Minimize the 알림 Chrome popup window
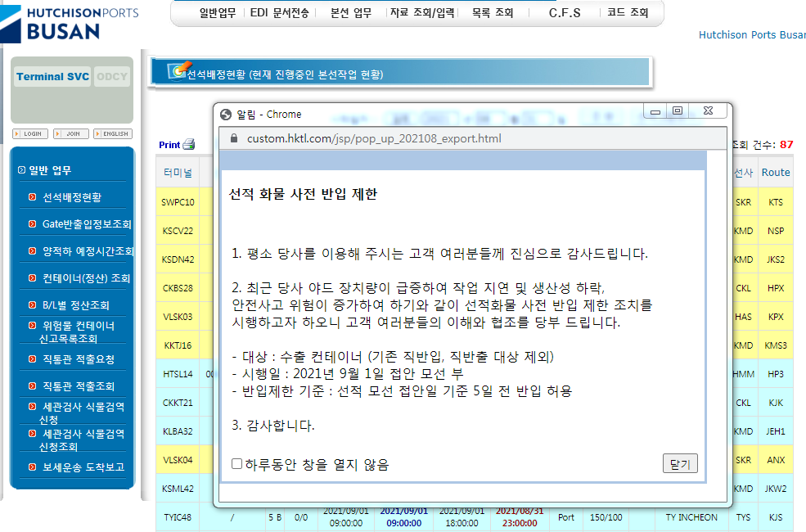The height and width of the screenshot is (532, 806). point(655,111)
